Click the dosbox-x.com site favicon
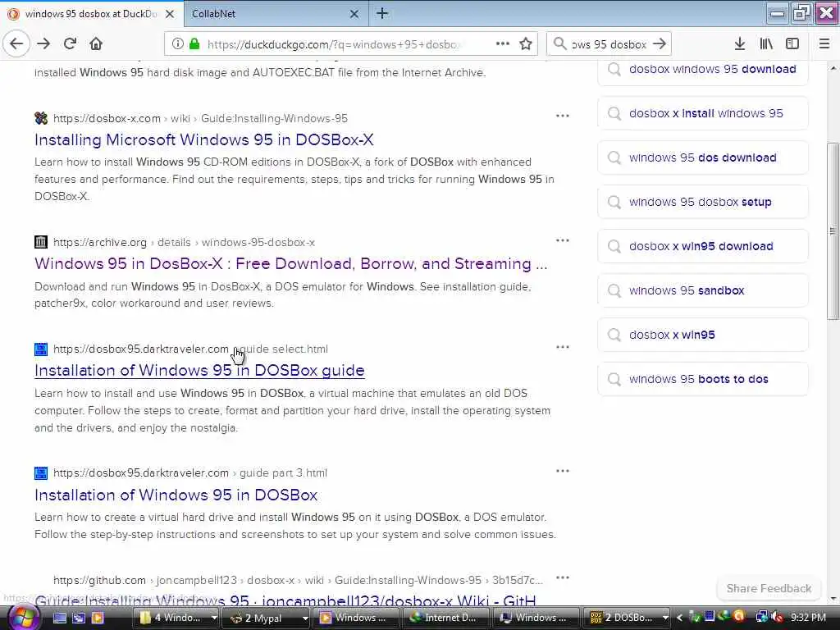Screen dimensions: 840x630 (x=41, y=118)
